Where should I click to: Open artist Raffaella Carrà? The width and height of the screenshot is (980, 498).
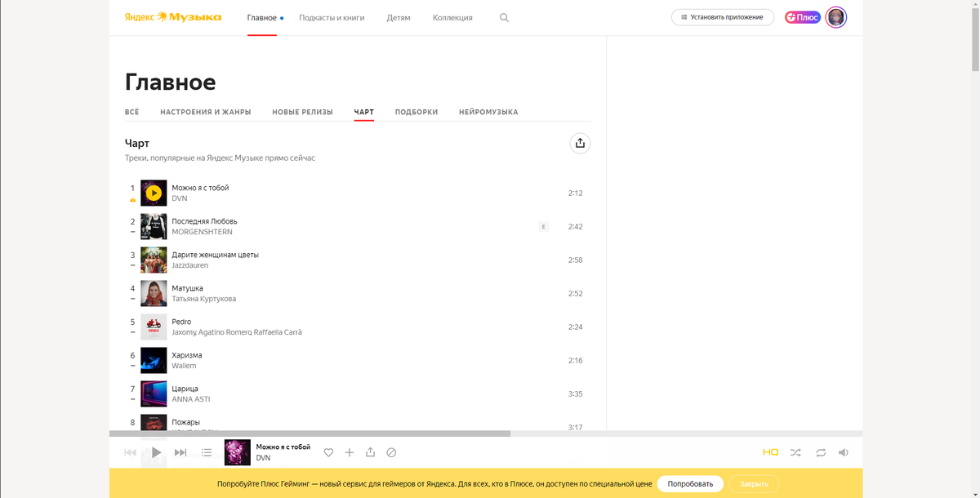pyautogui.click(x=276, y=332)
